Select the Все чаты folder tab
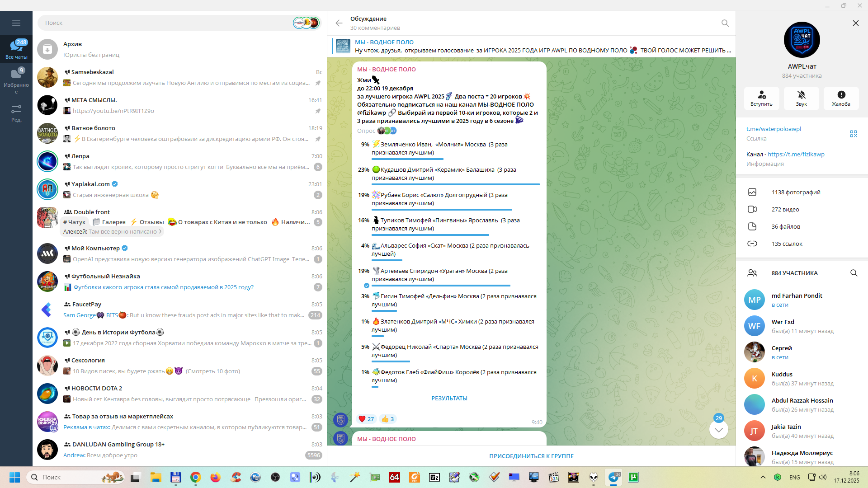Image resolution: width=868 pixels, height=488 pixels. pos(16,49)
